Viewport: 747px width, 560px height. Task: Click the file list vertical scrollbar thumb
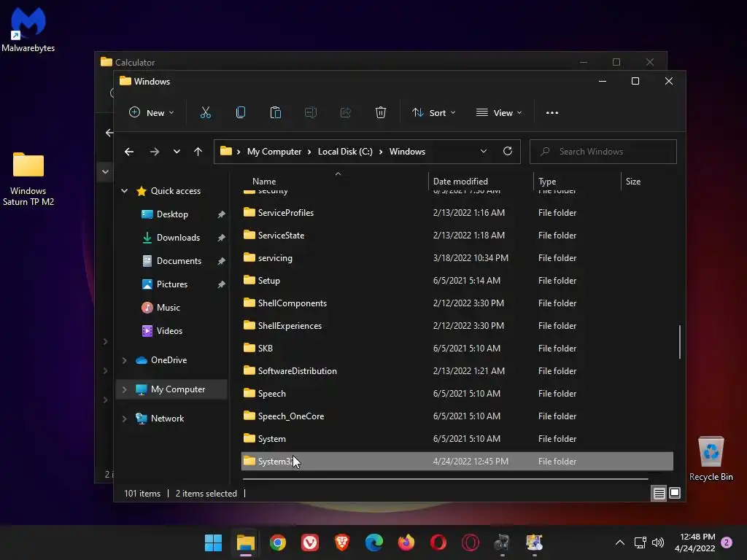click(679, 342)
